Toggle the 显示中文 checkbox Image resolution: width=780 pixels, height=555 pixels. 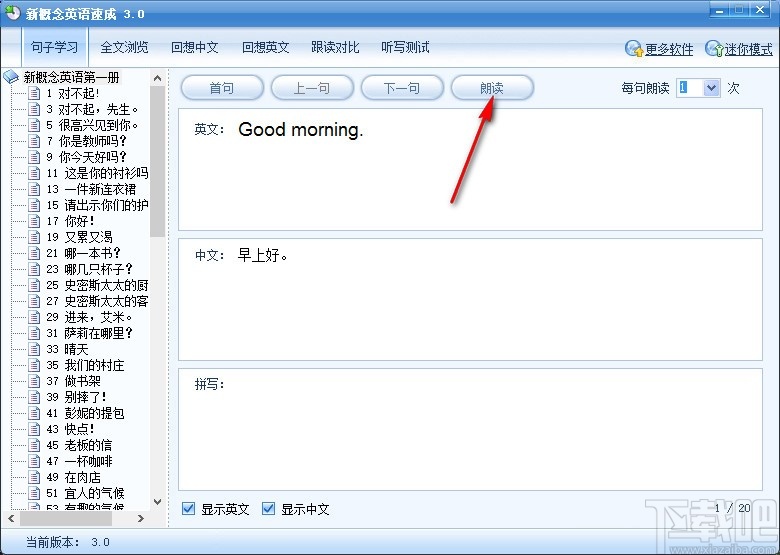(269, 508)
